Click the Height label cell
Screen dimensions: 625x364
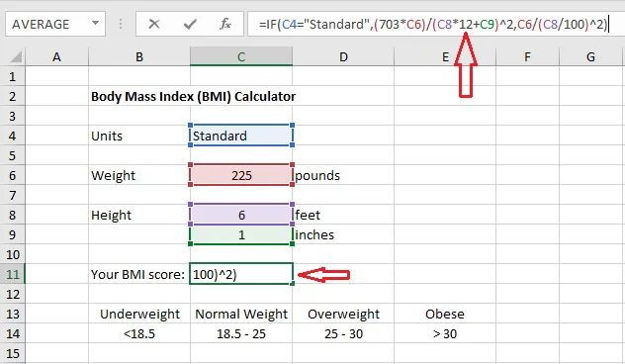[x=139, y=215]
